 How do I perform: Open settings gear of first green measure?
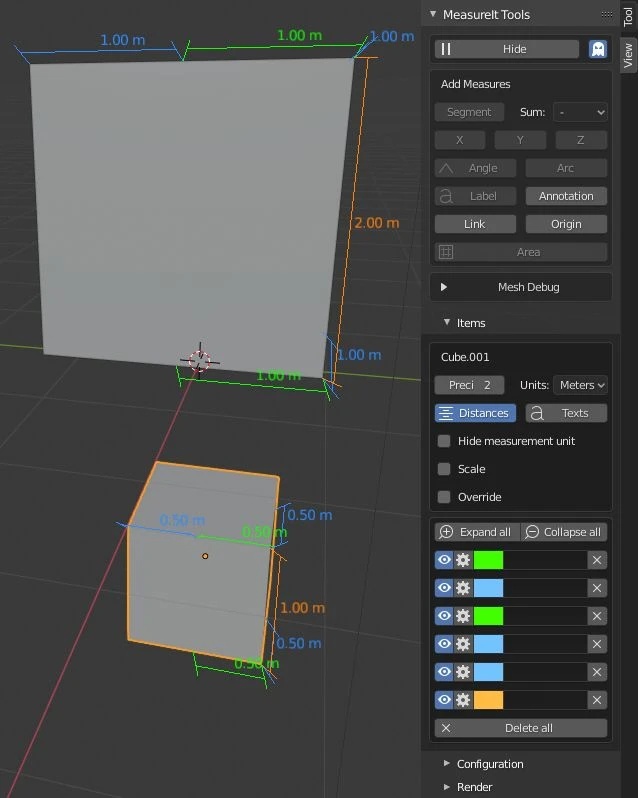[462, 560]
